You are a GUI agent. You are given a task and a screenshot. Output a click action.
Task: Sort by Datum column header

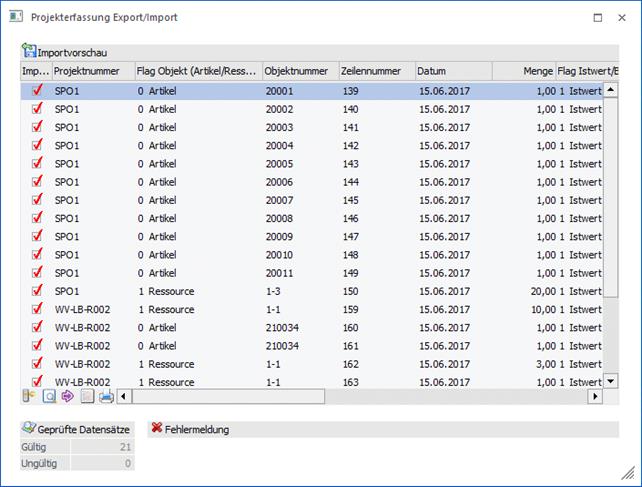coord(453,71)
